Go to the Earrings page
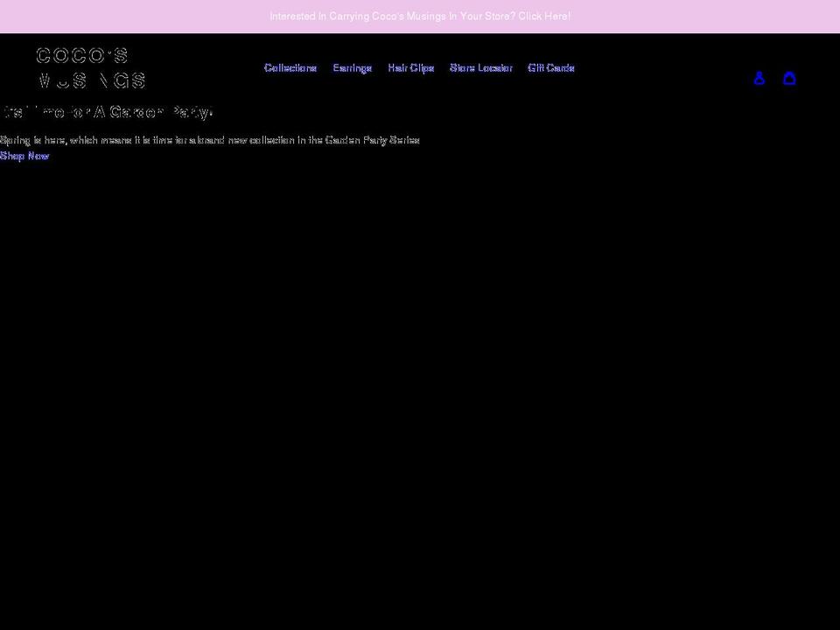 tap(352, 68)
